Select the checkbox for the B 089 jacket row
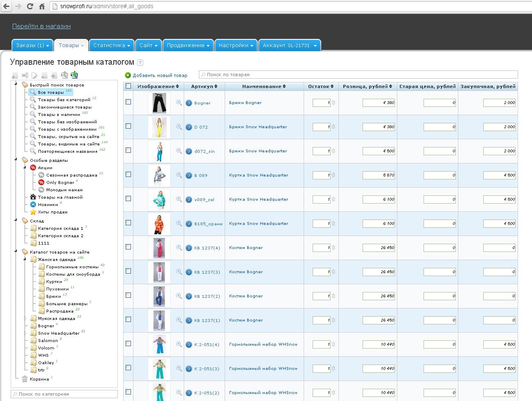 pyautogui.click(x=128, y=174)
